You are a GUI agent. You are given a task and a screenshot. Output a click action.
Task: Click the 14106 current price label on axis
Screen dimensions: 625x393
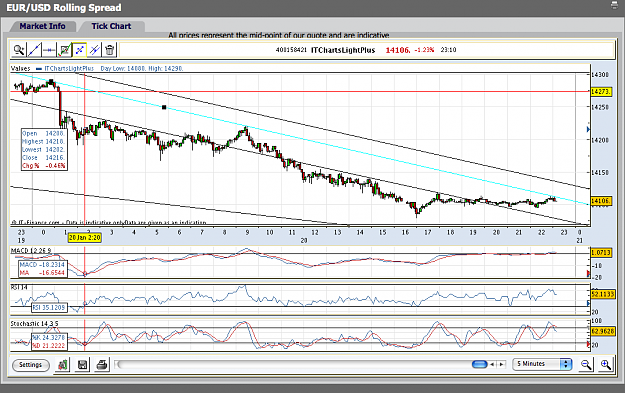click(600, 201)
